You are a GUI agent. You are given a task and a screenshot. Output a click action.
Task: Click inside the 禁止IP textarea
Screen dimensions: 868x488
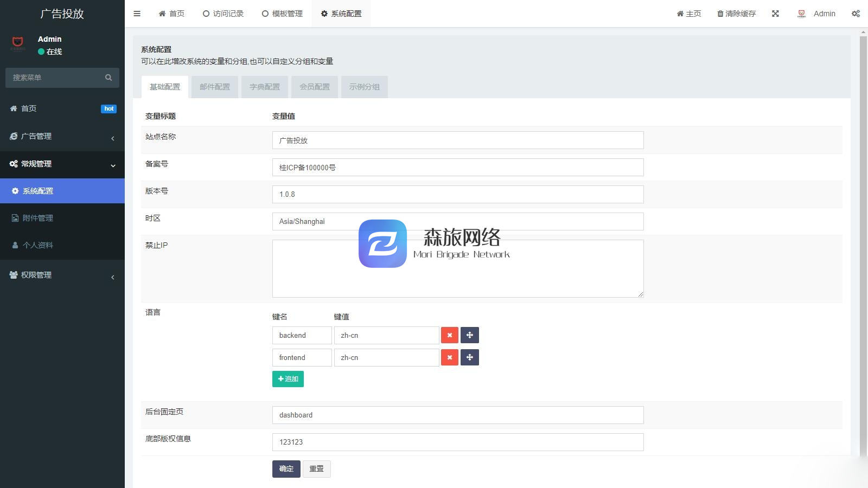pyautogui.click(x=458, y=268)
